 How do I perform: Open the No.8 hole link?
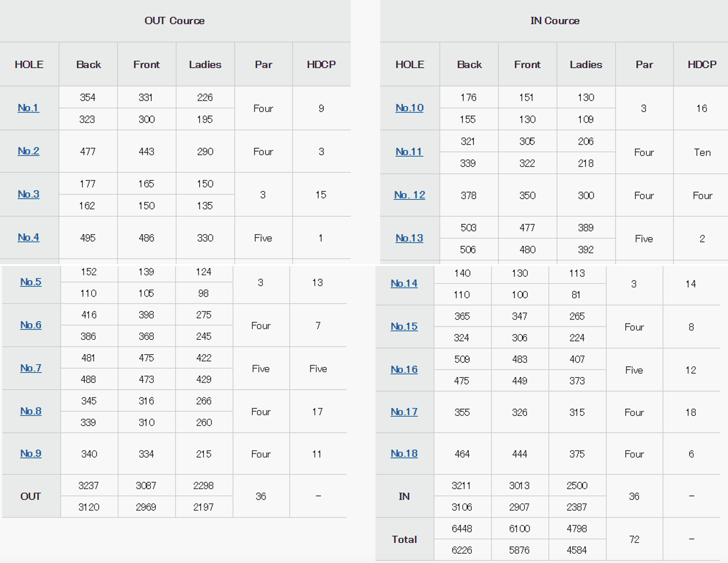pos(31,411)
